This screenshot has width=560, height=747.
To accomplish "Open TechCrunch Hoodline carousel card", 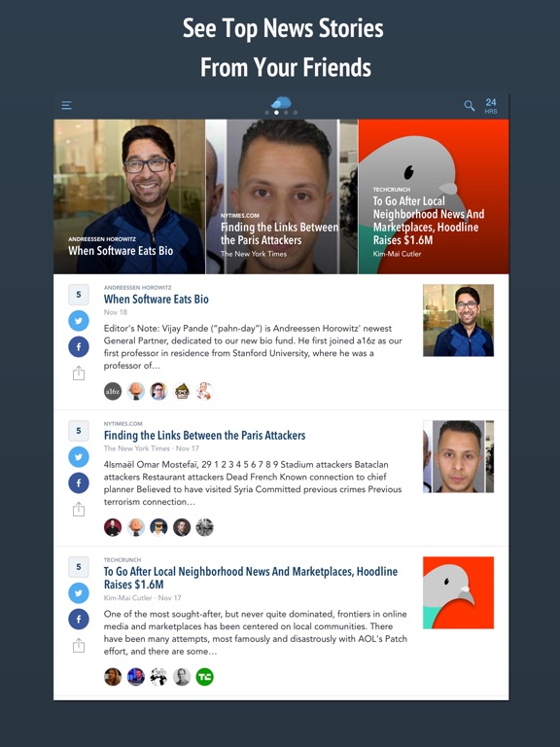I will coord(434,196).
